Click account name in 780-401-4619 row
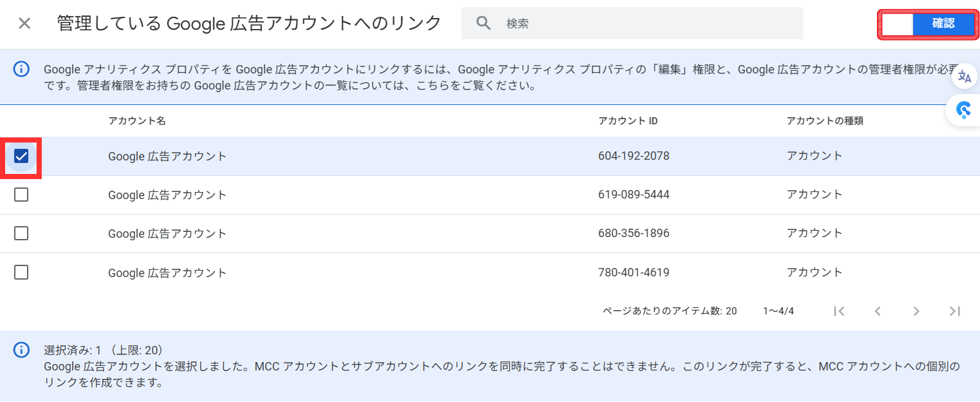This screenshot has height=402, width=980. 167,273
